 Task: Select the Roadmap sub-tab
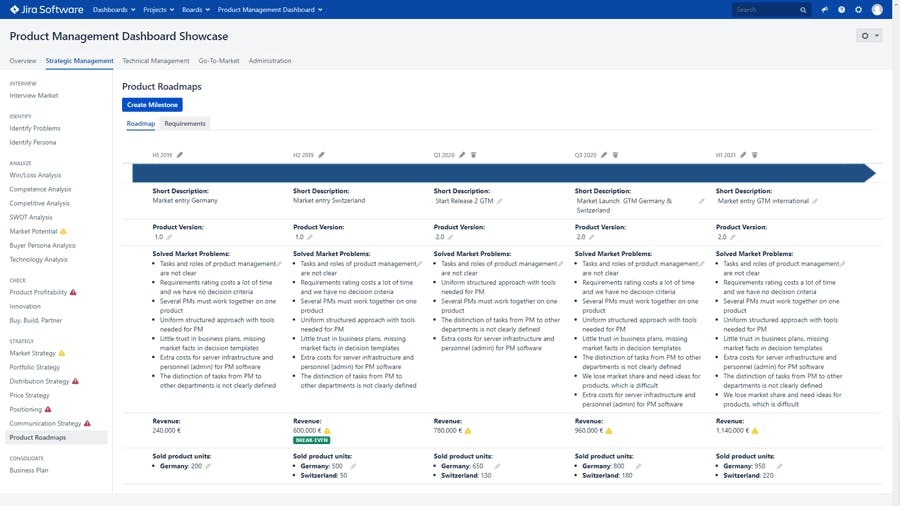141,124
